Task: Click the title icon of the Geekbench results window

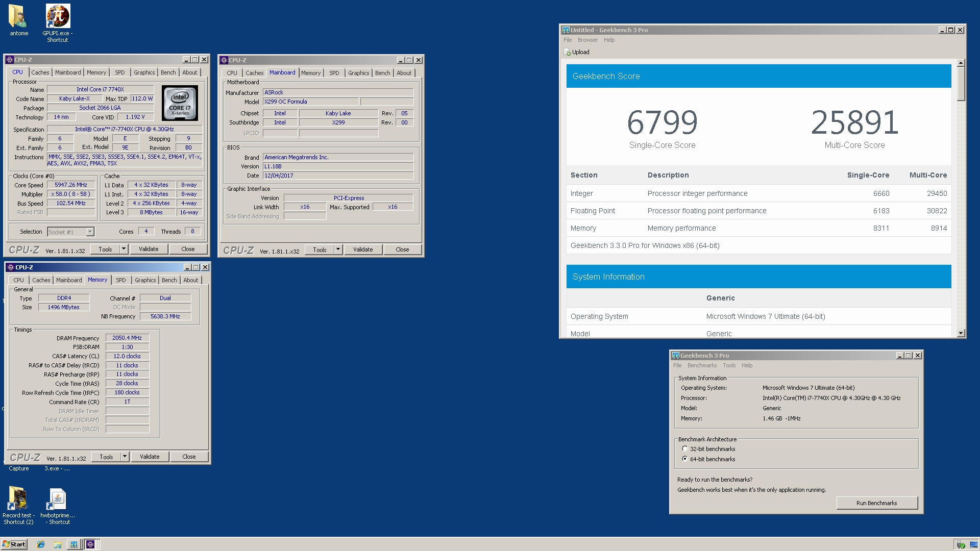Action: pyautogui.click(x=566, y=30)
